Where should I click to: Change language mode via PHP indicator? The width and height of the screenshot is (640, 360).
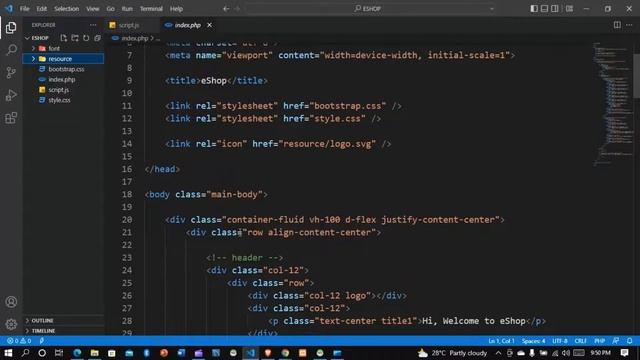pyautogui.click(x=599, y=341)
